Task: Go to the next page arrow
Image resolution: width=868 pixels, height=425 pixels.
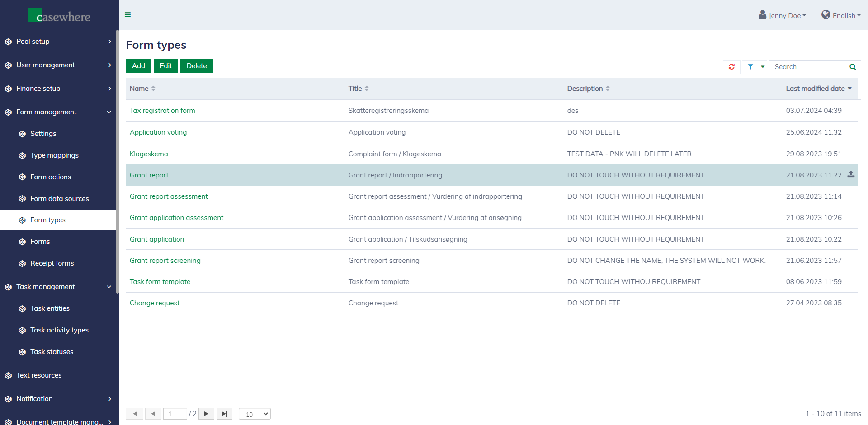Action: click(x=206, y=414)
